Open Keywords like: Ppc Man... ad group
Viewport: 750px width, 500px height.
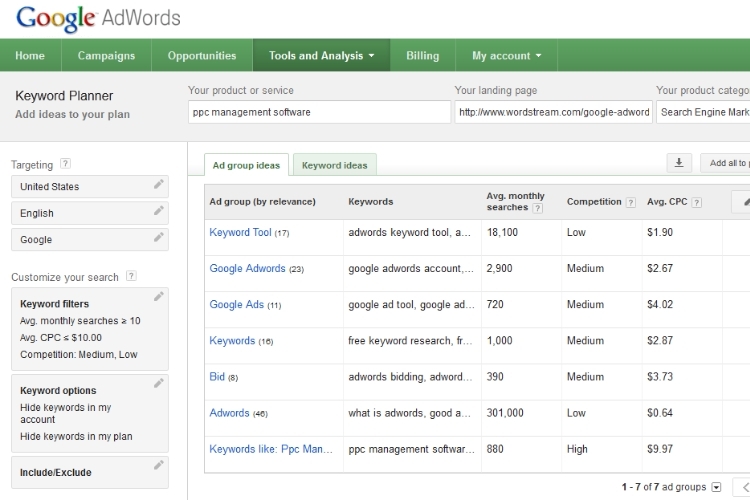[271, 449]
